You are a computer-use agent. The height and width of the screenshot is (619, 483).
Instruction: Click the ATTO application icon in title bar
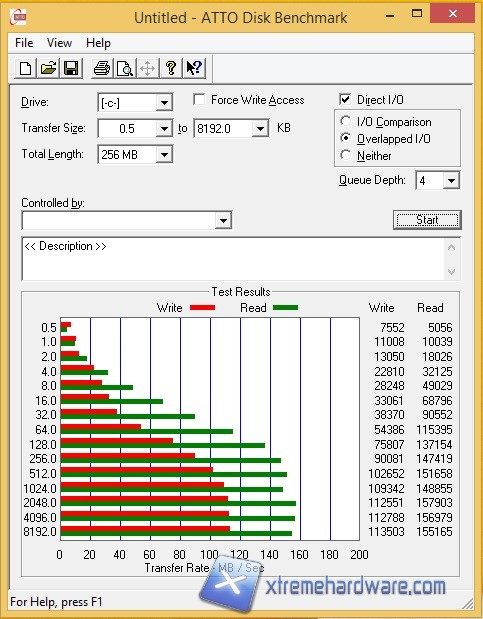[18, 17]
